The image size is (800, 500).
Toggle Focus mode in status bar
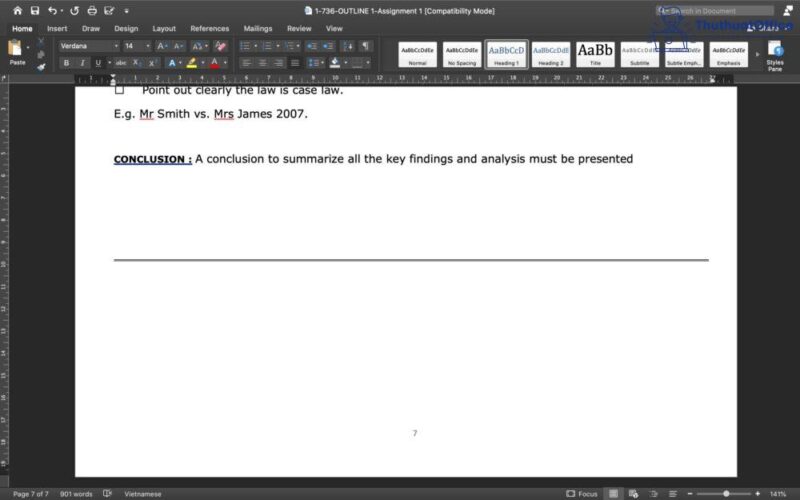pos(582,494)
